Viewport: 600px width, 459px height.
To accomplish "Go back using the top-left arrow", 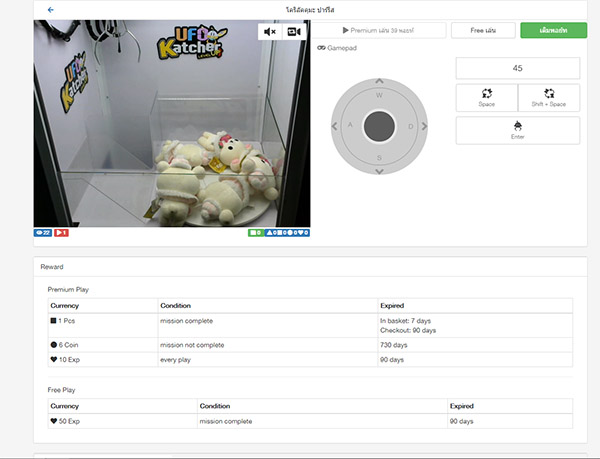I will point(51,9).
